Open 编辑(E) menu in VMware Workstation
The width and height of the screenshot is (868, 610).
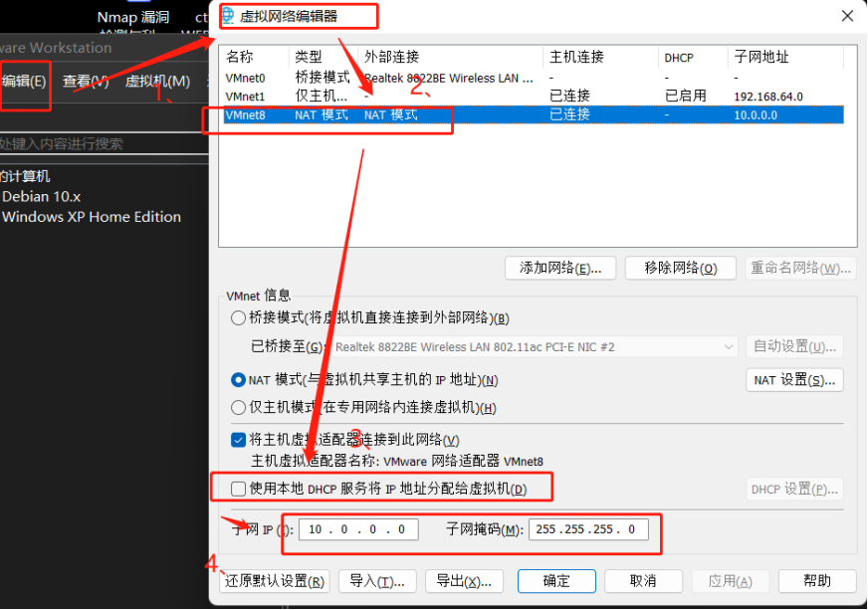[x=24, y=82]
